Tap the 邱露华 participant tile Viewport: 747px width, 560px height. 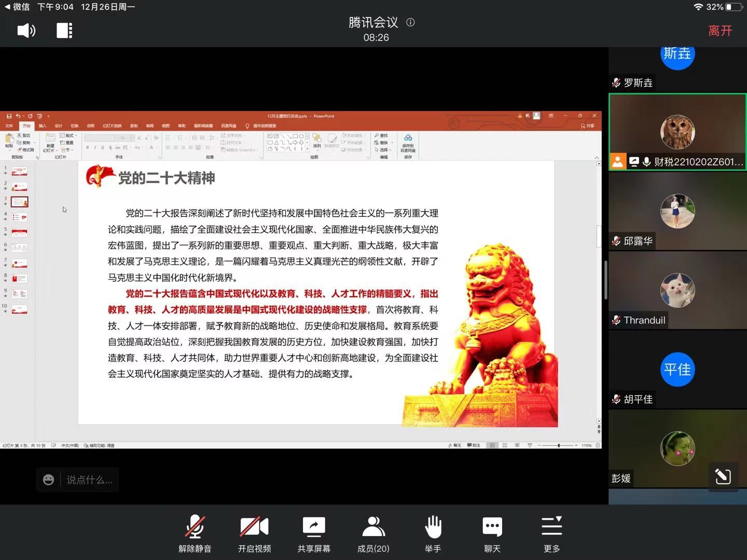click(677, 212)
